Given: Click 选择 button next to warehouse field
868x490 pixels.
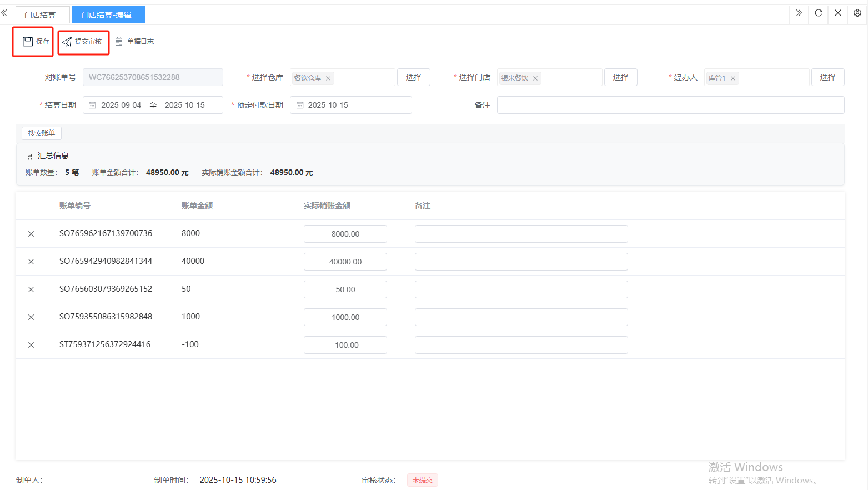Looking at the screenshot, I should click(x=414, y=77).
